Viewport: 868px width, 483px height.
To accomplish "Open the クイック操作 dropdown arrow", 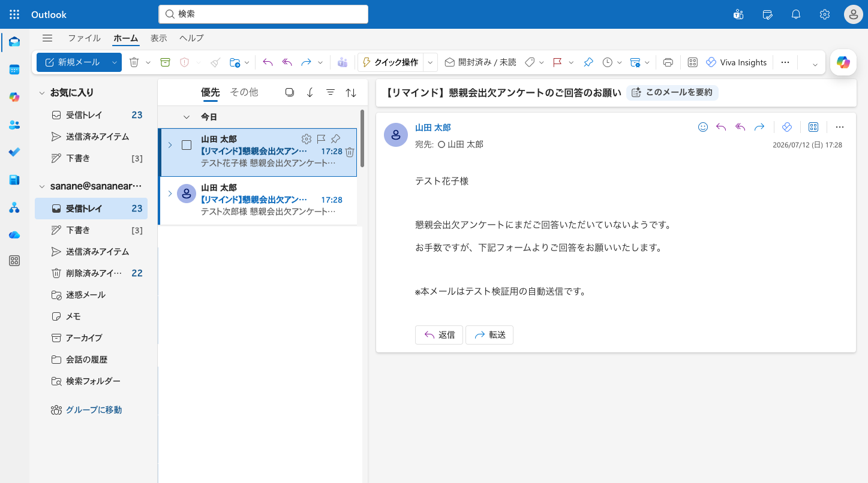I will point(430,62).
